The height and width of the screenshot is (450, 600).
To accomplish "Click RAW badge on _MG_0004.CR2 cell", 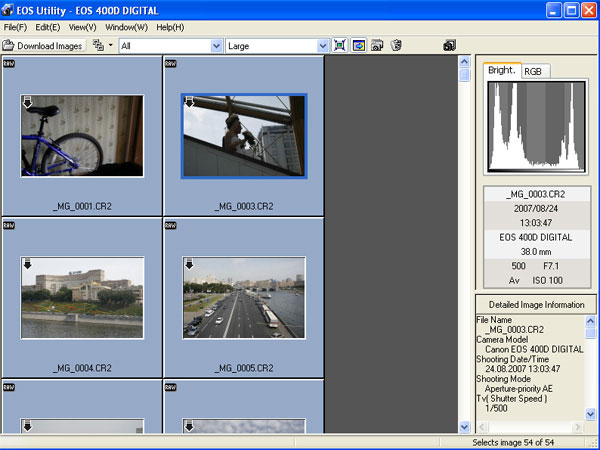I will (x=9, y=225).
